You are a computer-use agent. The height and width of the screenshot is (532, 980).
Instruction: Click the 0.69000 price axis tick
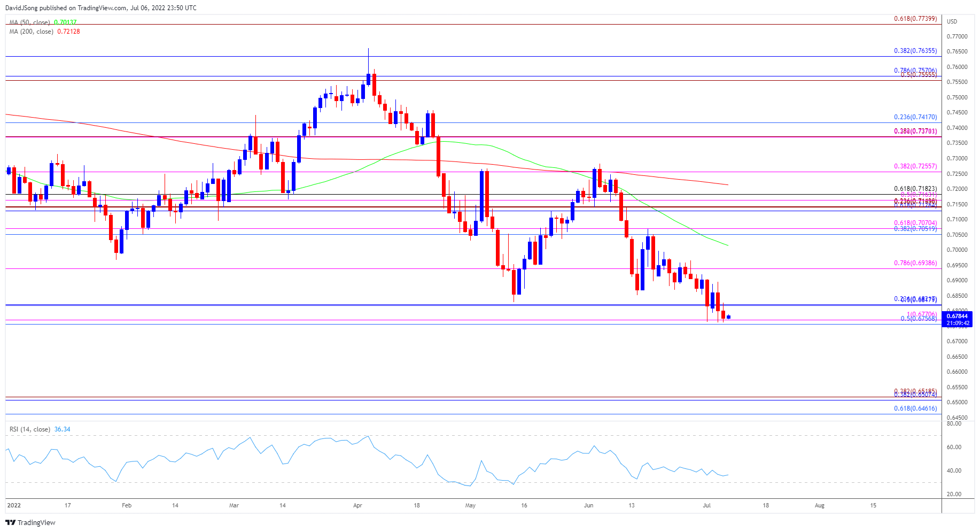956,280
